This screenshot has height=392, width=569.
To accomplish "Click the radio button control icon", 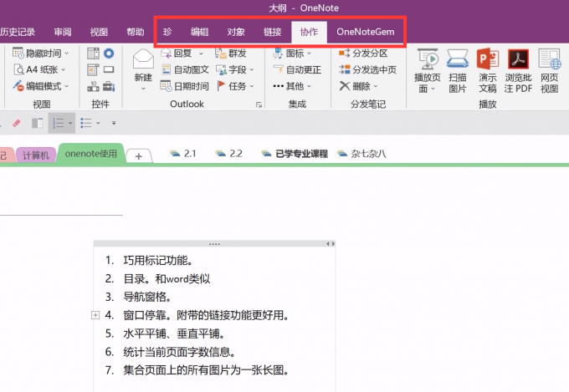I will [x=109, y=53].
